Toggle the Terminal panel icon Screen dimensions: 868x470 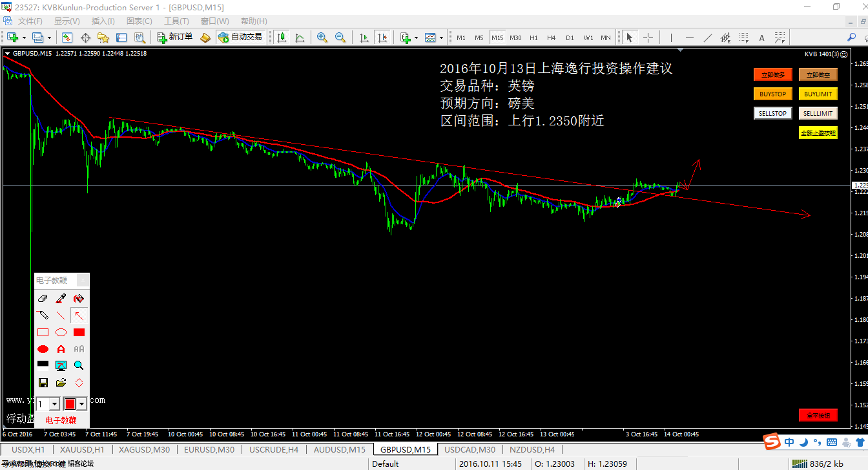(121, 37)
